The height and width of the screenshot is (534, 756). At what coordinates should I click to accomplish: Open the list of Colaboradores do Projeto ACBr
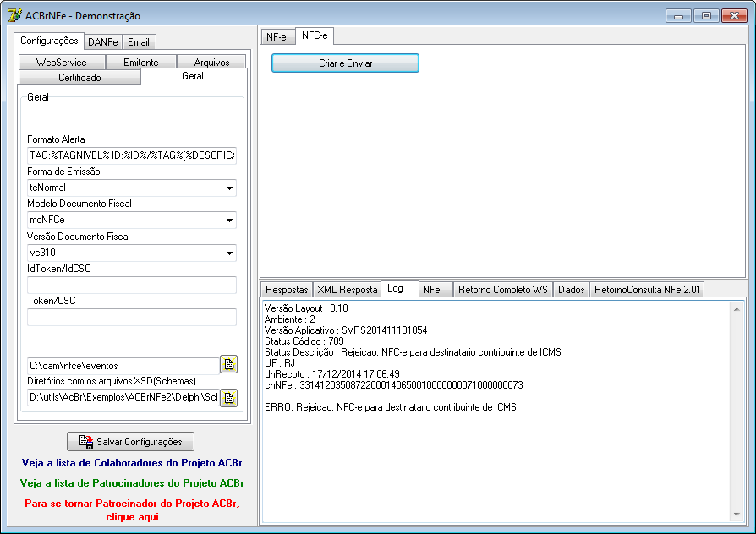click(x=132, y=463)
